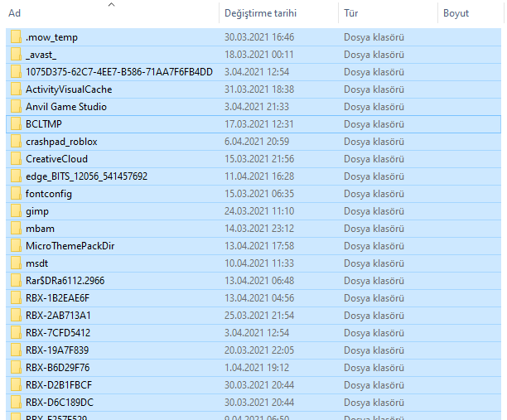Click the folder icon of MicroThemePackDir
This screenshot has height=420, width=507.
(x=16, y=246)
